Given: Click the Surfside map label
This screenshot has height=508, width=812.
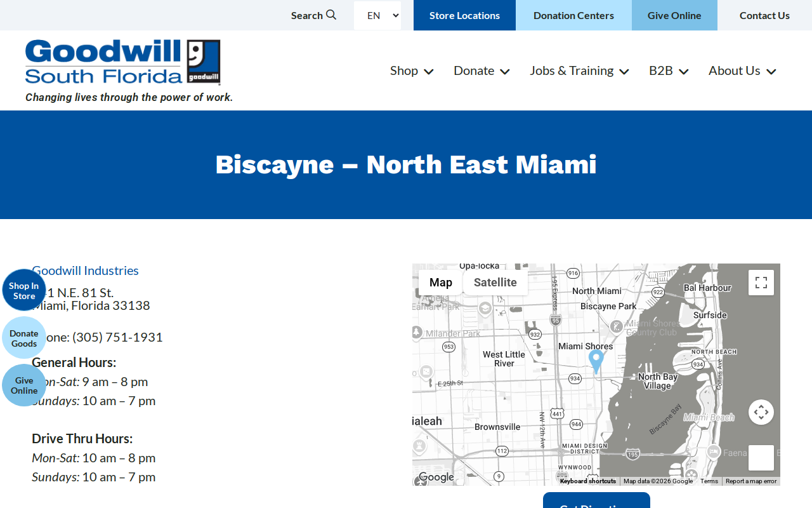Looking at the screenshot, I should (x=710, y=315).
